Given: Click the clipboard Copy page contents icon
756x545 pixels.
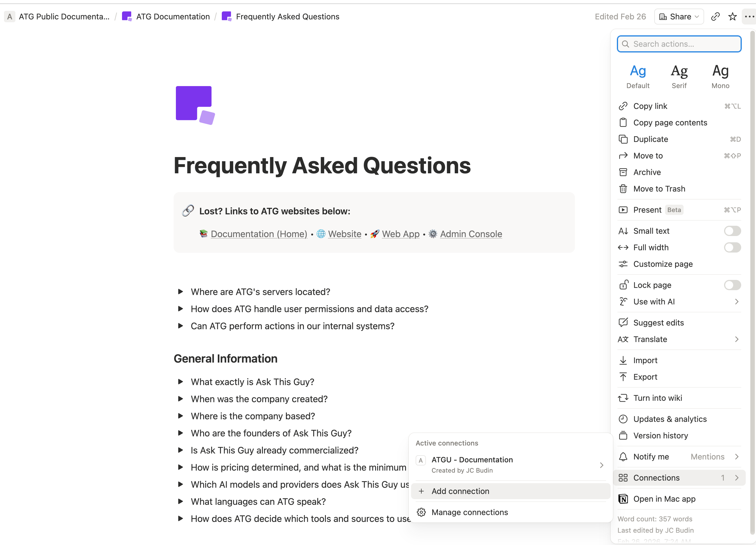Looking at the screenshot, I should click(x=623, y=123).
